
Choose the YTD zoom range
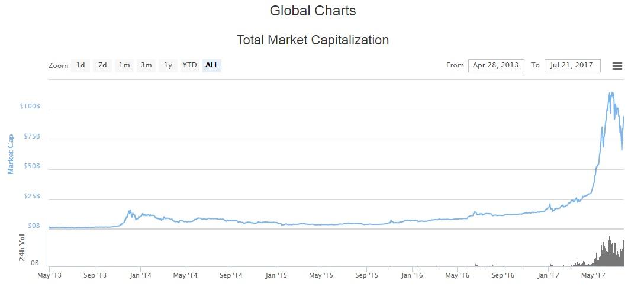tap(190, 65)
